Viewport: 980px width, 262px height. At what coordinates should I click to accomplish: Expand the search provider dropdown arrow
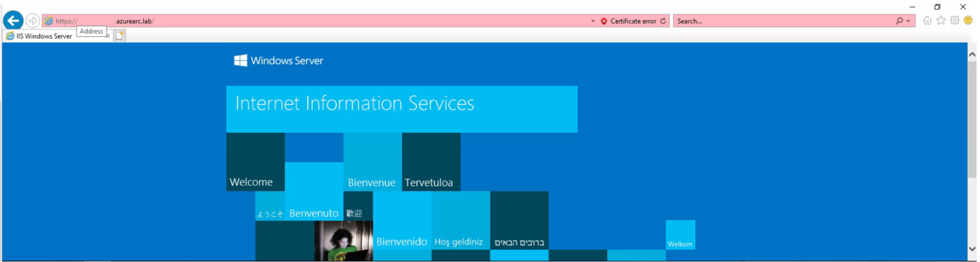tap(908, 21)
